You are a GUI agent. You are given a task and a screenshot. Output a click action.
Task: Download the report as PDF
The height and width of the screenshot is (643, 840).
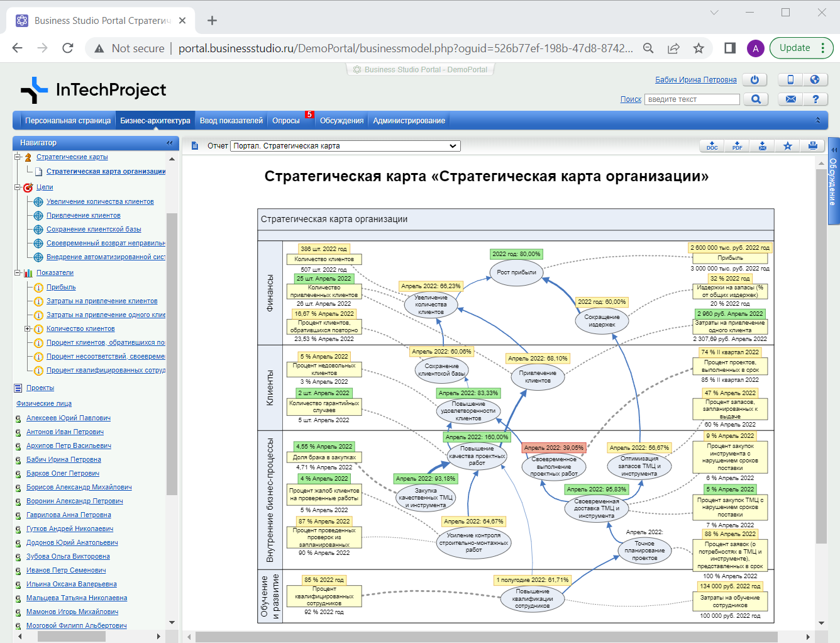737,146
